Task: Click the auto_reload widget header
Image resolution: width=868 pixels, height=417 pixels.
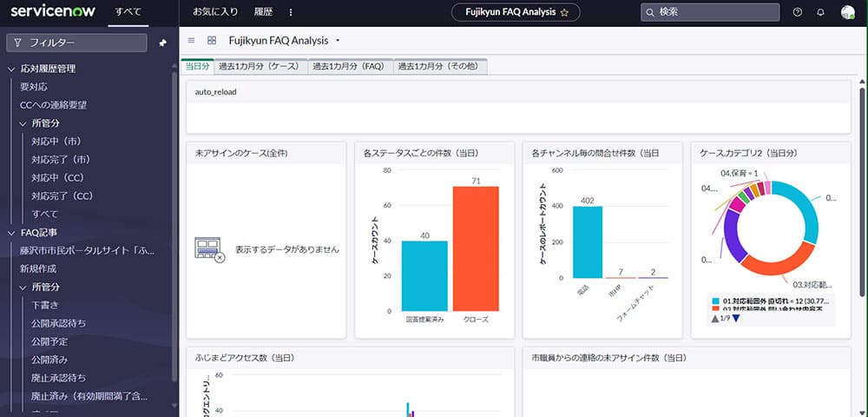Action: 518,92
